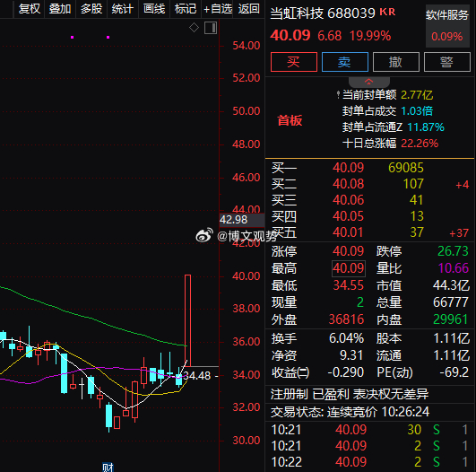
Task: Click the red 买 buy button
Action: pyautogui.click(x=293, y=62)
